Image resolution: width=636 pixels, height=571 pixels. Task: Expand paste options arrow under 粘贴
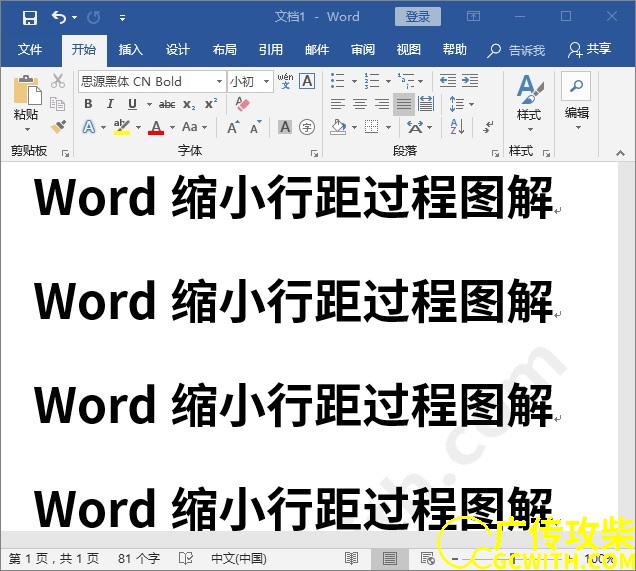pyautogui.click(x=27, y=129)
